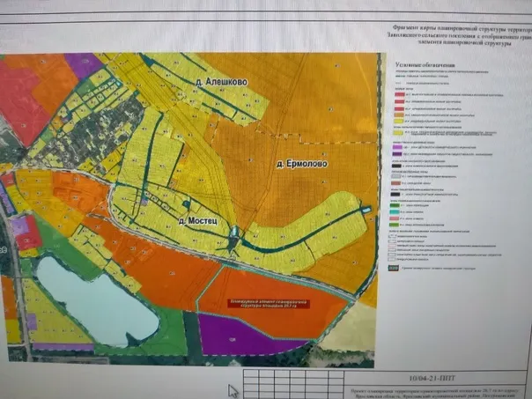Select the д. Ермолово label on map
The image size is (532, 399).
(x=302, y=164)
